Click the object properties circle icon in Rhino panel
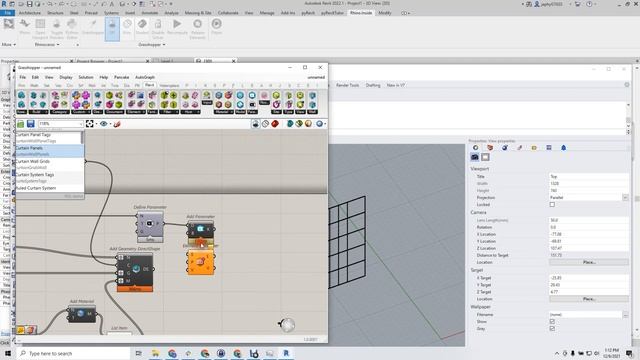This screenshot has width=640, height=360. tap(476, 148)
